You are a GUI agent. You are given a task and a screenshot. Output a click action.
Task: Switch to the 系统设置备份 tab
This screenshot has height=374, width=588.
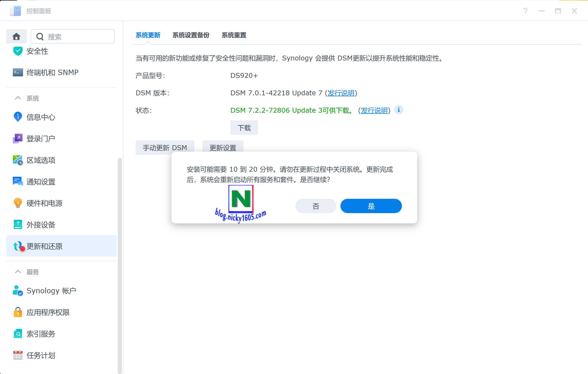pos(191,35)
